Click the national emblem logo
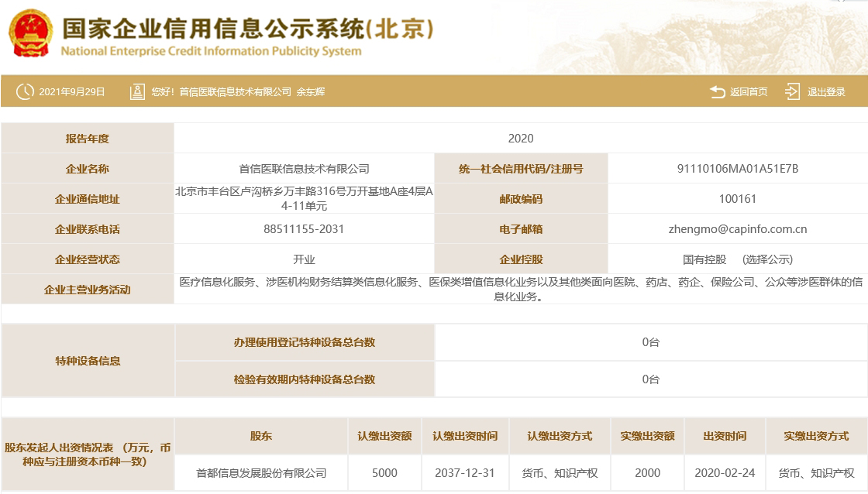 (31, 33)
